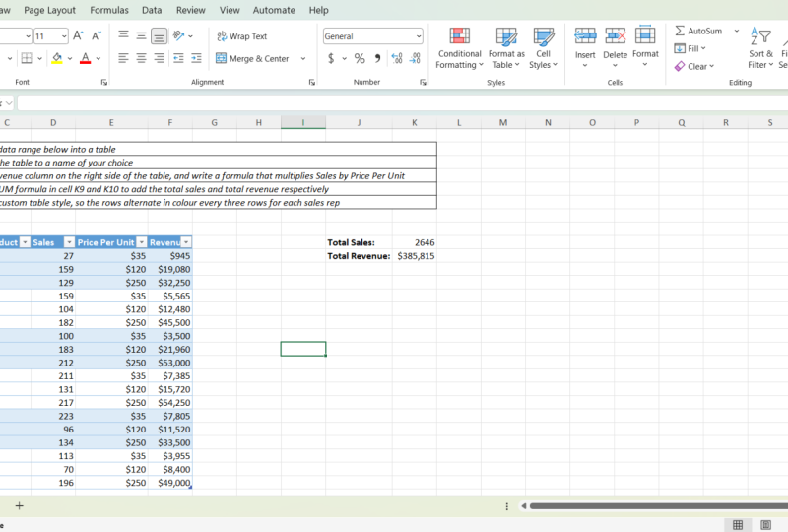Open the General number format dropdown
The image size is (788, 532).
tap(419, 36)
